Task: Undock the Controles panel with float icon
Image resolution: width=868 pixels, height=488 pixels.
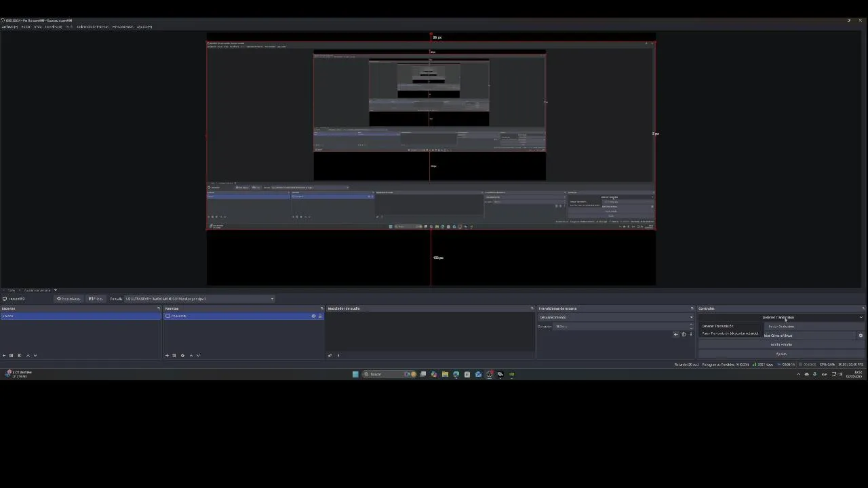Action: [863, 308]
